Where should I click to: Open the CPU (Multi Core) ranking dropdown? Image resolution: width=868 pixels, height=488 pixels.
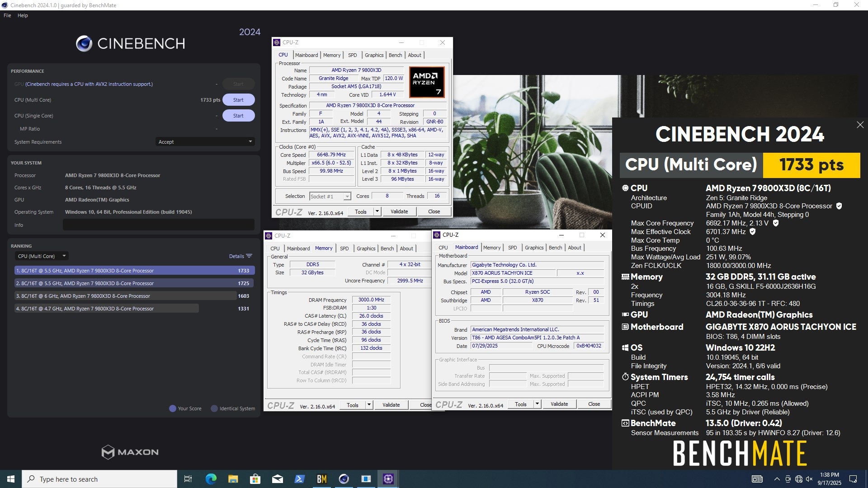(x=41, y=256)
